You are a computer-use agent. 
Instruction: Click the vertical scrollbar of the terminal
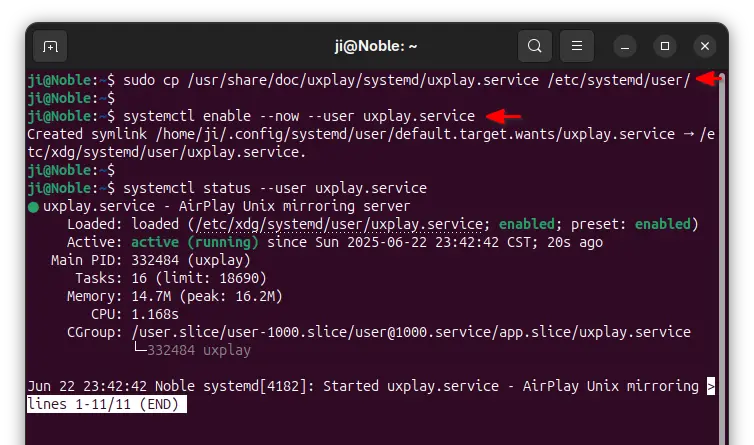(x=722, y=260)
